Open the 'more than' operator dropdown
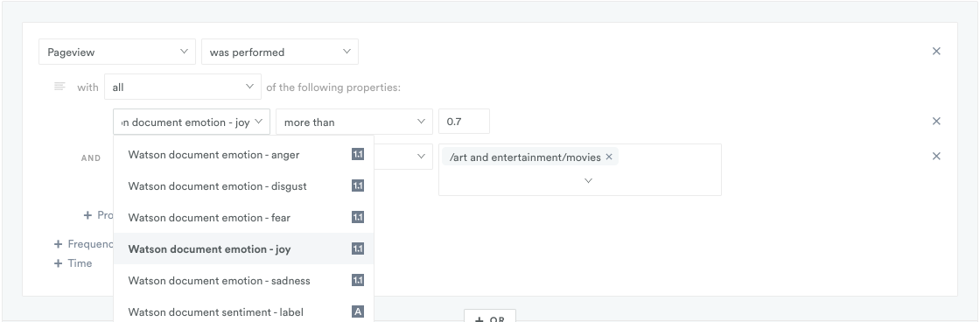This screenshot has width=980, height=322. point(353,122)
